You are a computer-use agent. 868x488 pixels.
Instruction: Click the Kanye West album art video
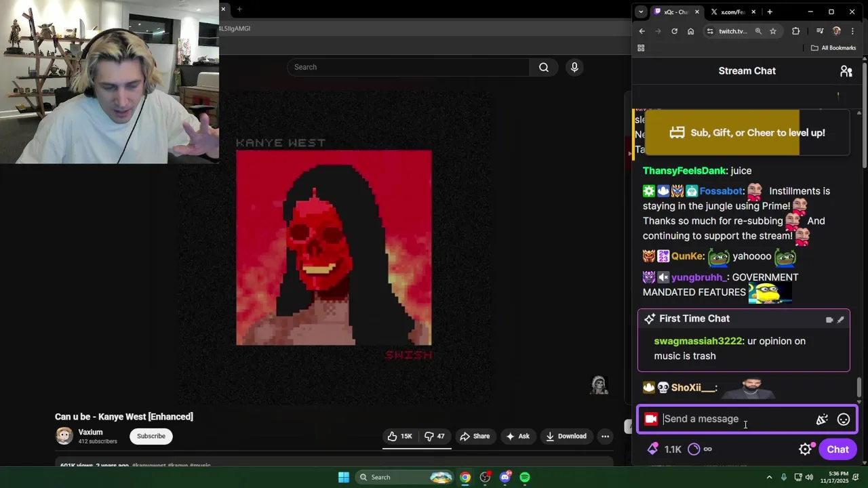point(334,248)
